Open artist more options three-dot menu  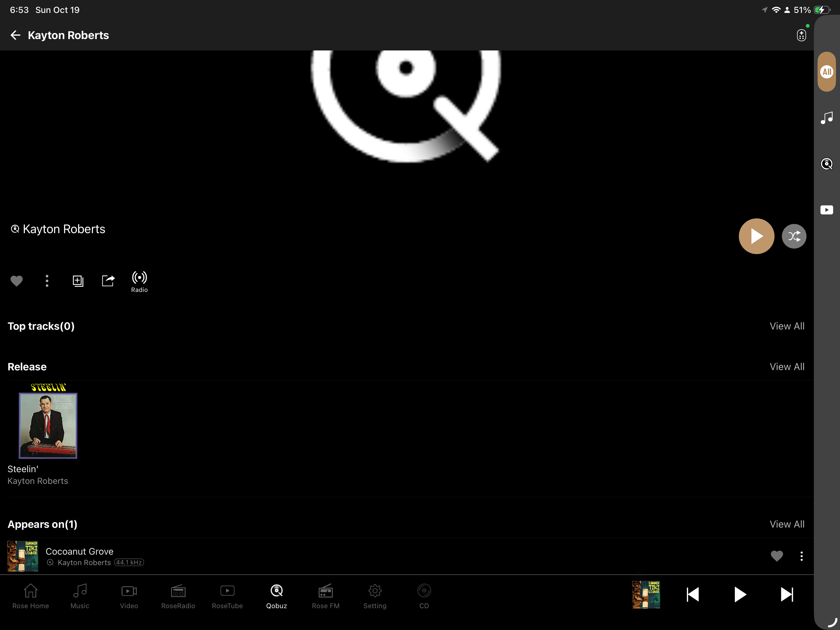[x=47, y=281]
